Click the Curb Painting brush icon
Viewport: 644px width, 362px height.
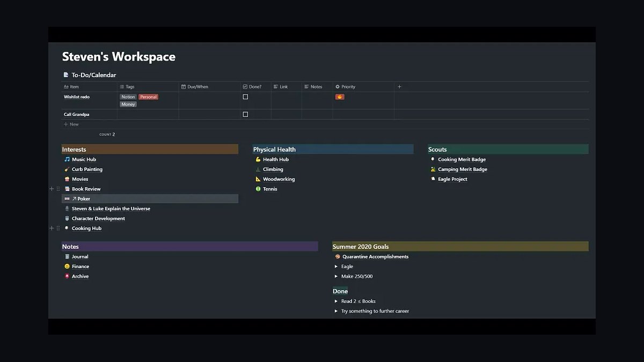pyautogui.click(x=67, y=169)
